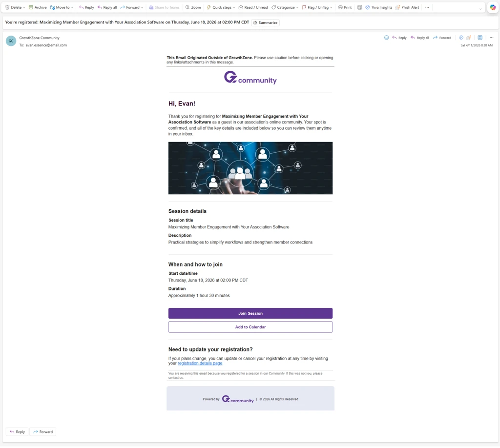Expand the Quick steps dropdown
Screen dimensions: 500x448
tap(234, 8)
